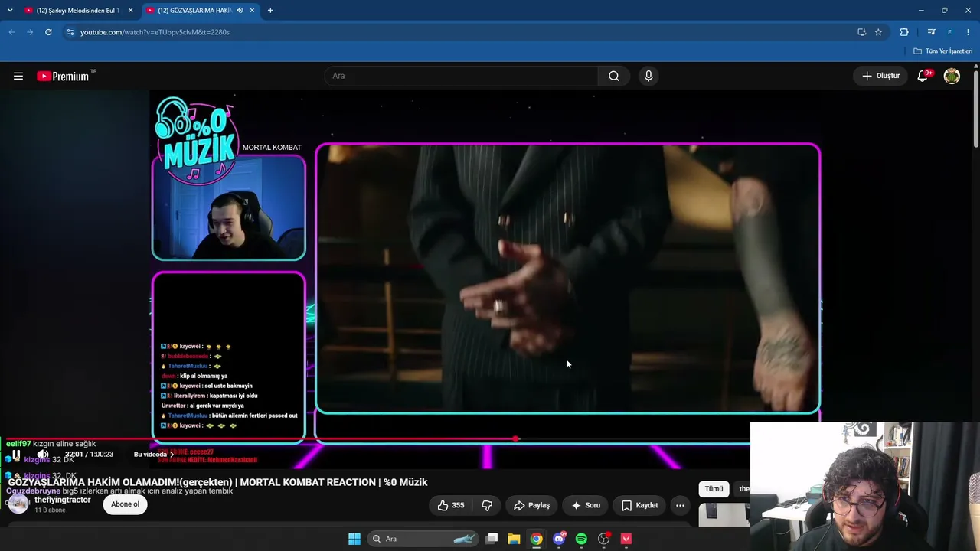
Task: Open the 'Tüm Yer İşaretleri' bookmarks folder
Action: 943,51
